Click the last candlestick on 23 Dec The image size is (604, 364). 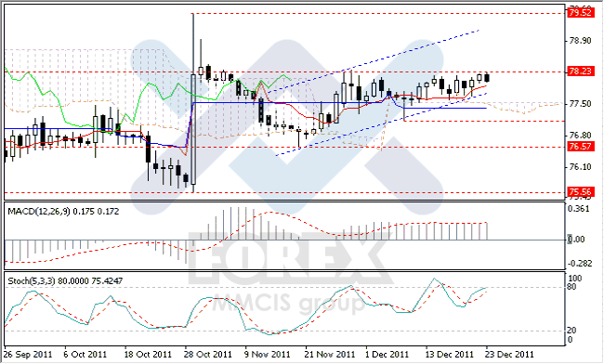pos(487,77)
